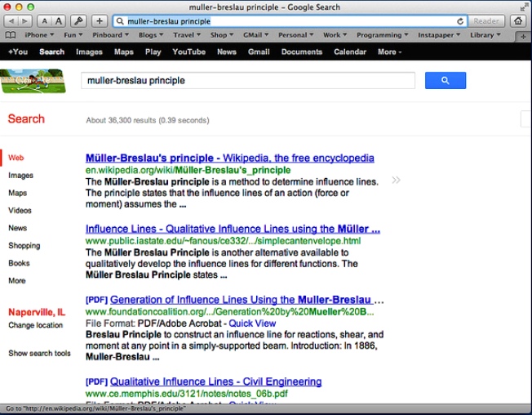
Task: Open Documents in the Google bar
Action: pyautogui.click(x=302, y=51)
